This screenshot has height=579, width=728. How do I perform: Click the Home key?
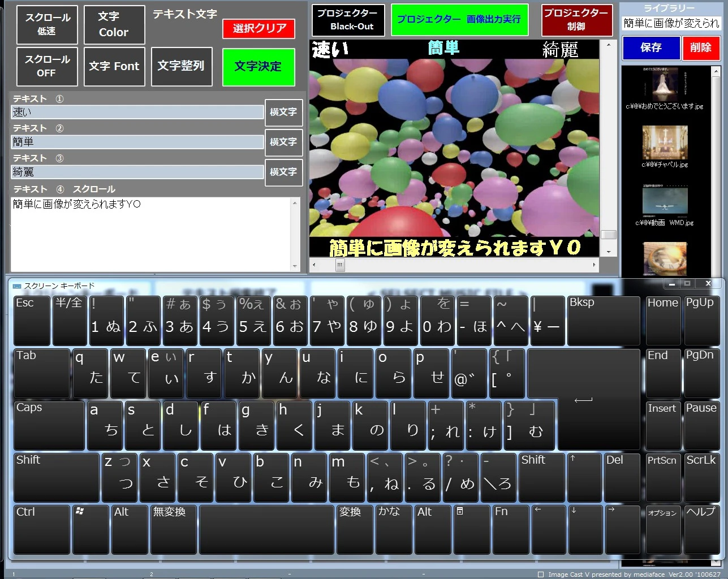663,320
